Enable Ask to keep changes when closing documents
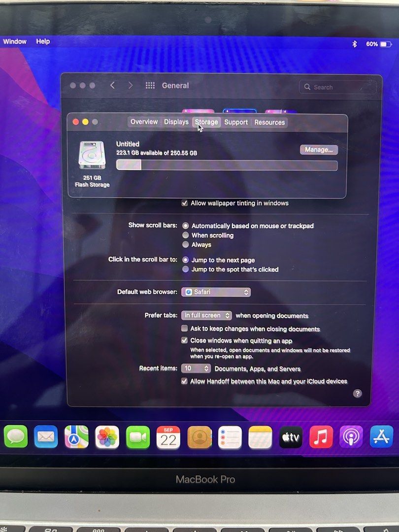The image size is (399, 532). [x=185, y=328]
